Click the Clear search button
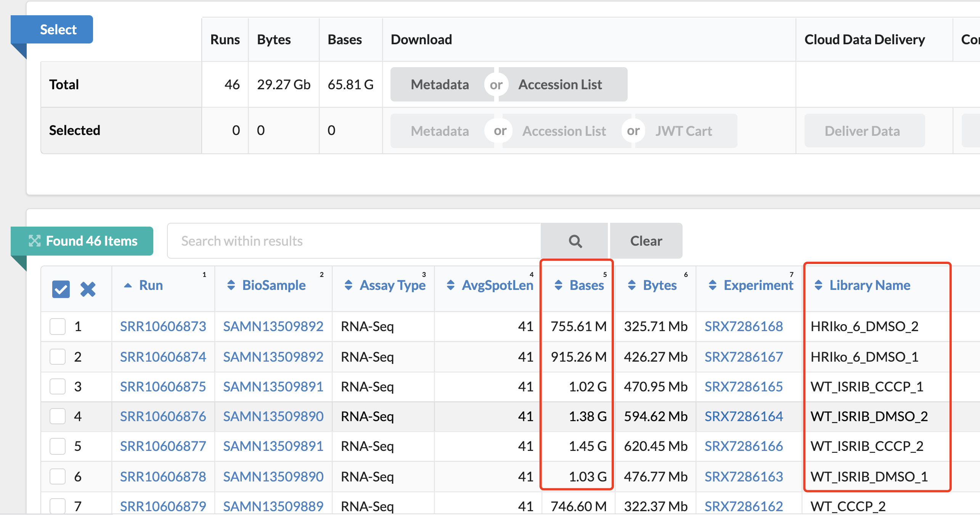 646,241
